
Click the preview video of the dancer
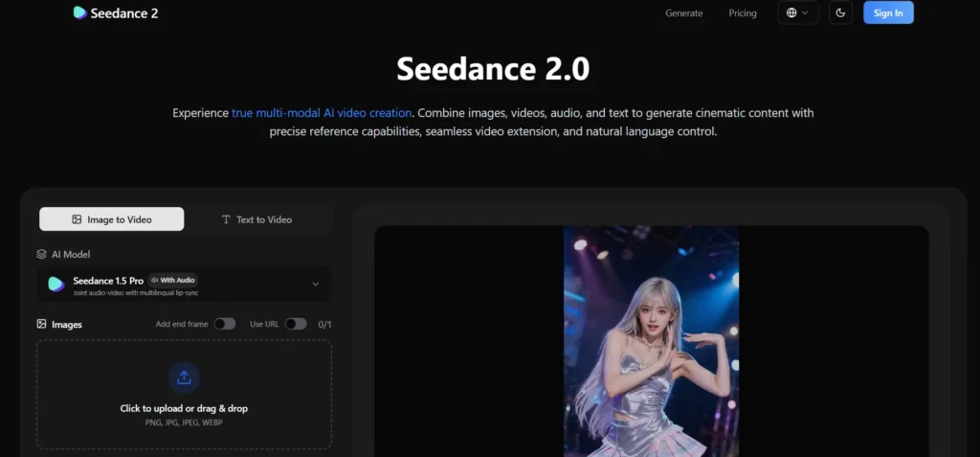pyautogui.click(x=651, y=341)
